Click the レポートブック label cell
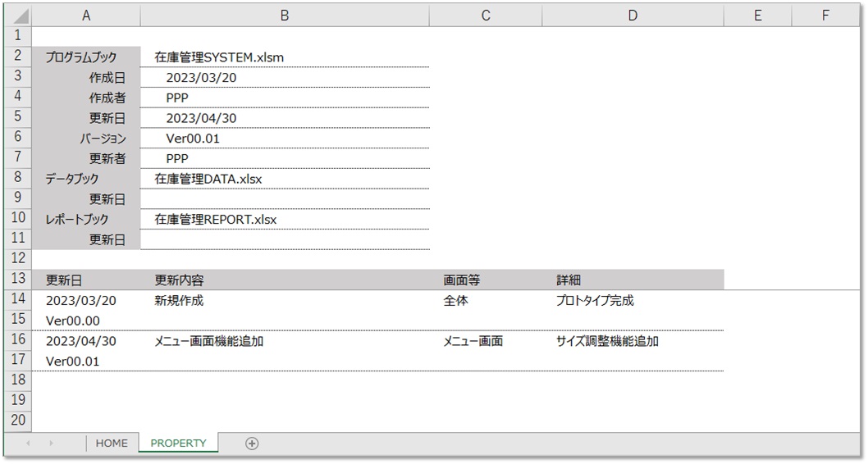 point(86,219)
